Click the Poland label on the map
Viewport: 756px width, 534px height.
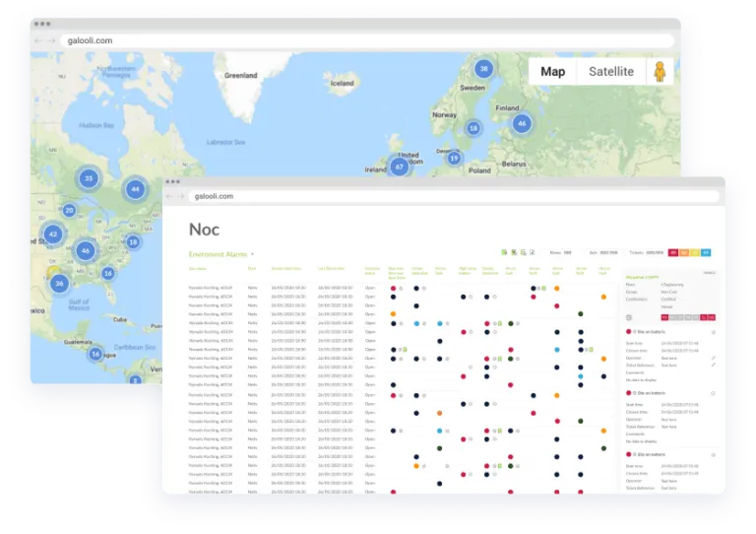[479, 170]
